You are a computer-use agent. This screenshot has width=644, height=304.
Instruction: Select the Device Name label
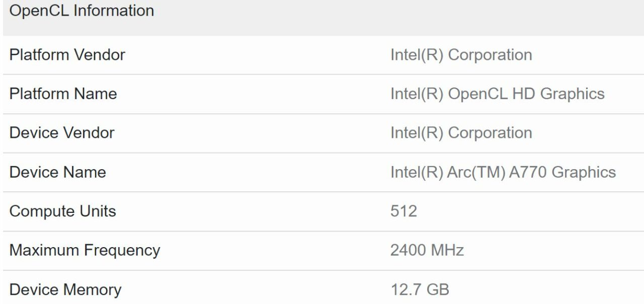point(58,172)
